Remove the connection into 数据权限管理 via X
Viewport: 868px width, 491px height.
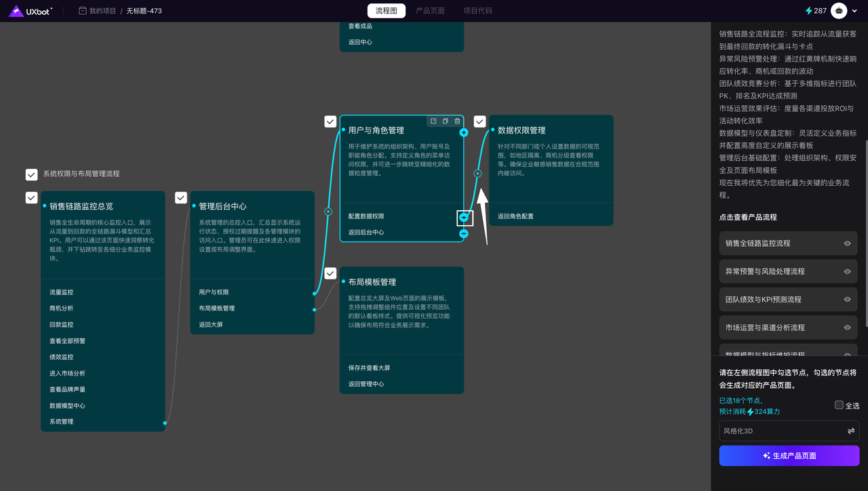pos(477,174)
